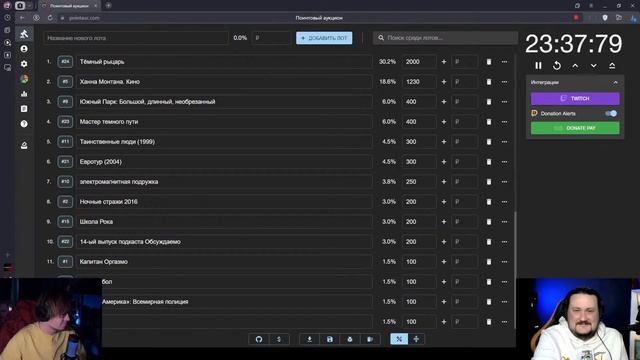Delete the lot Школа Рока
Screen dimensions: 640x360
pyautogui.click(x=489, y=222)
